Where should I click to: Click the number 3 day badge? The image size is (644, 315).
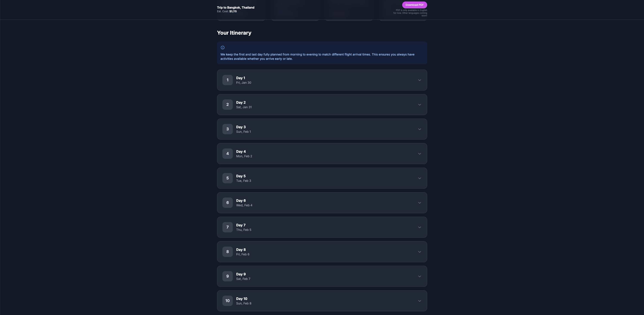tap(227, 129)
